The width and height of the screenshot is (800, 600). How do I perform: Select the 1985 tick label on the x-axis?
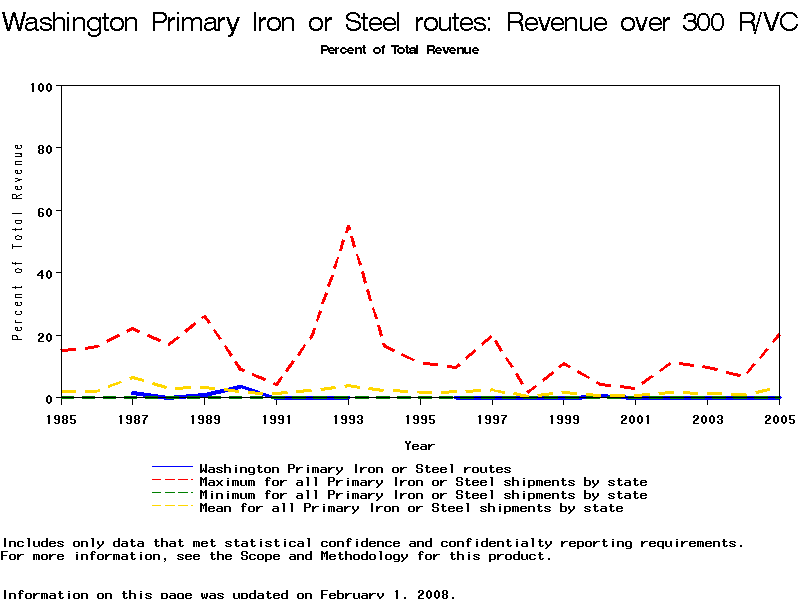(x=61, y=419)
